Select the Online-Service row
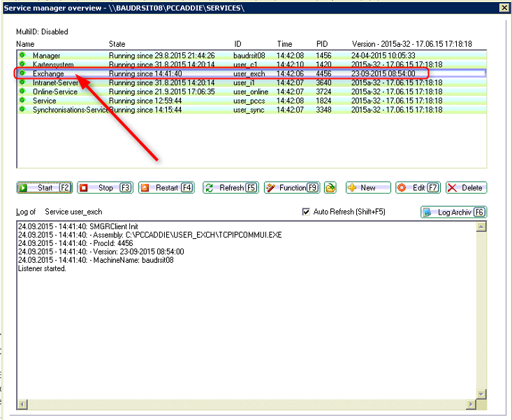The image size is (512, 420). (55, 92)
